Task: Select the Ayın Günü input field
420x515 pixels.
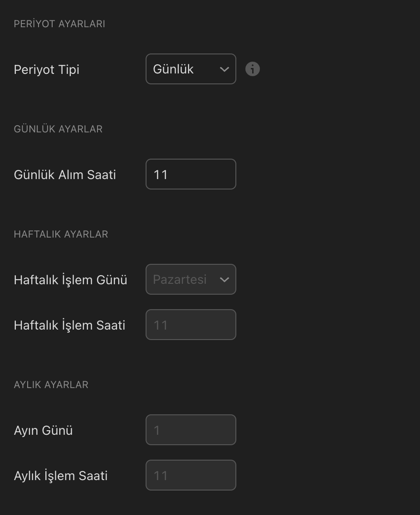Action: pyautogui.click(x=190, y=430)
